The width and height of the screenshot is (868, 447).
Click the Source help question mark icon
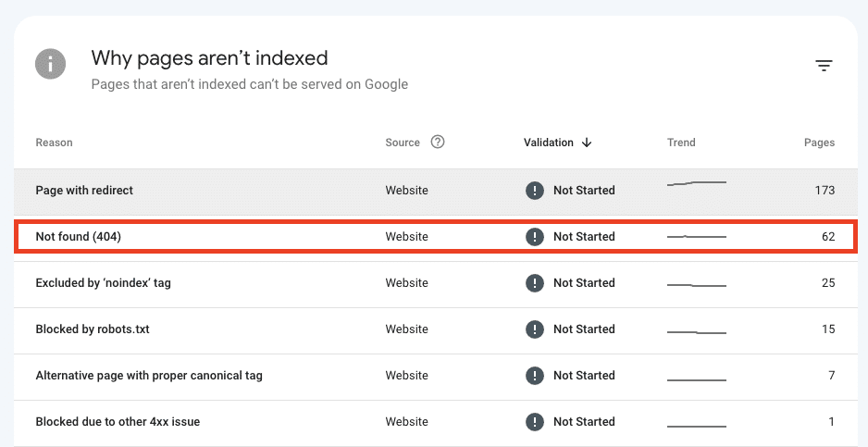pos(438,143)
